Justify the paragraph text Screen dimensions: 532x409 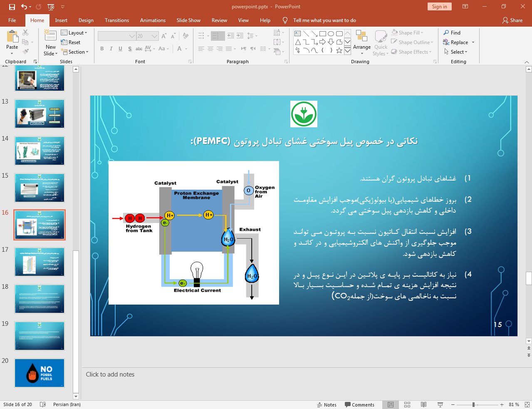click(229, 49)
